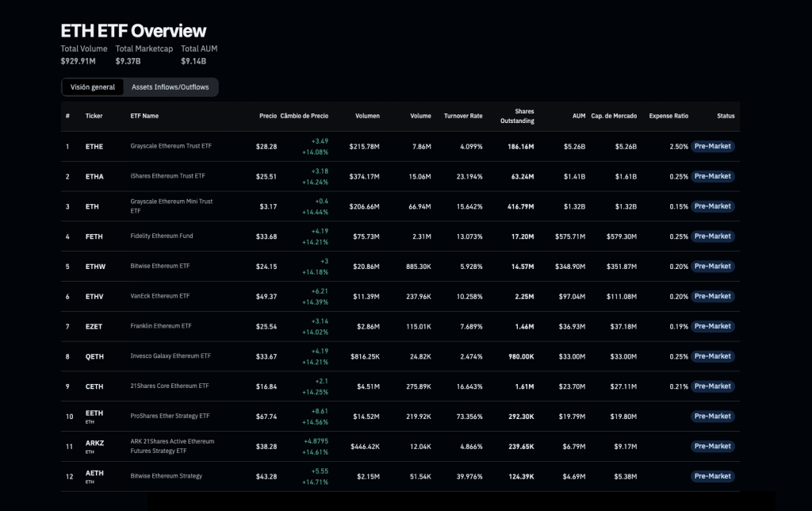Select the FETH ticker
This screenshot has height=511, width=812.
(94, 236)
